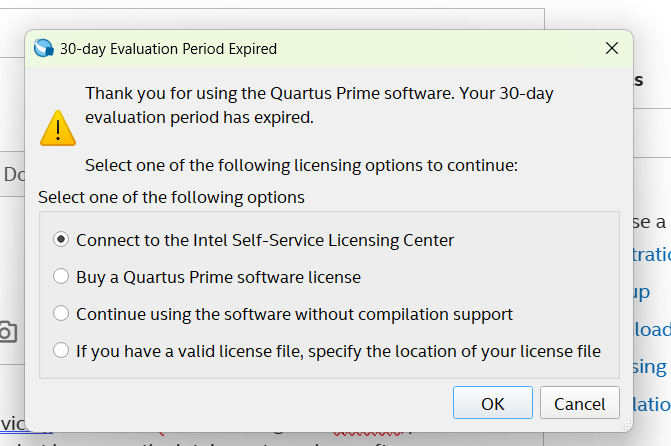The width and height of the screenshot is (671, 446).
Task: Click the partial blue link ending in 'tratio'
Action: coord(652,255)
